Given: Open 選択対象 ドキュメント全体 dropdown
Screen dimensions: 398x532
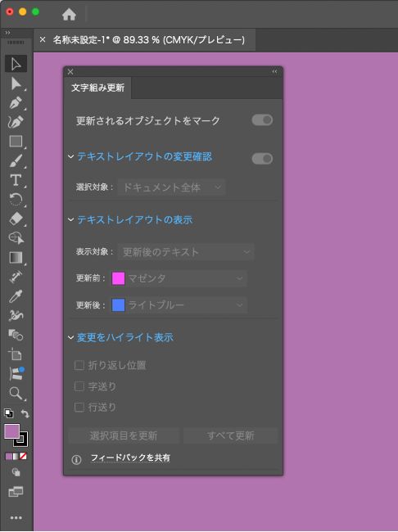Looking at the screenshot, I should [171, 187].
